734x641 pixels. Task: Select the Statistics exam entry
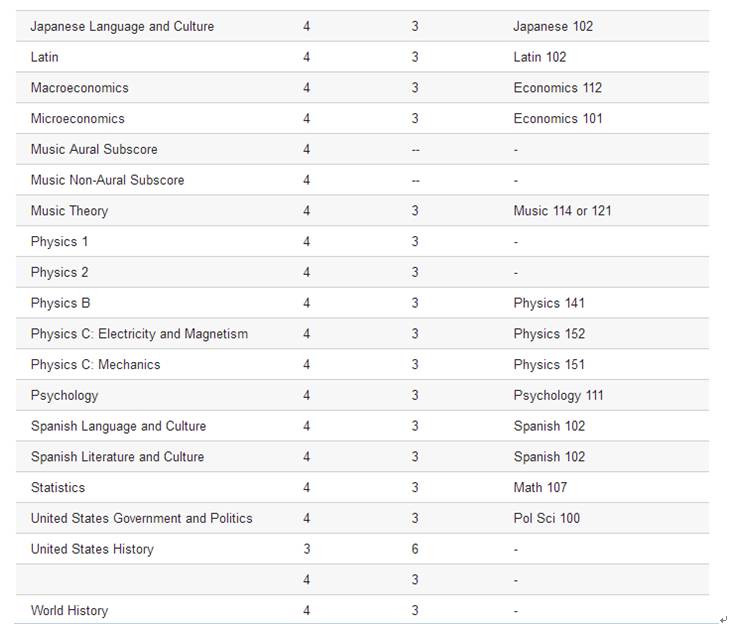pos(58,488)
